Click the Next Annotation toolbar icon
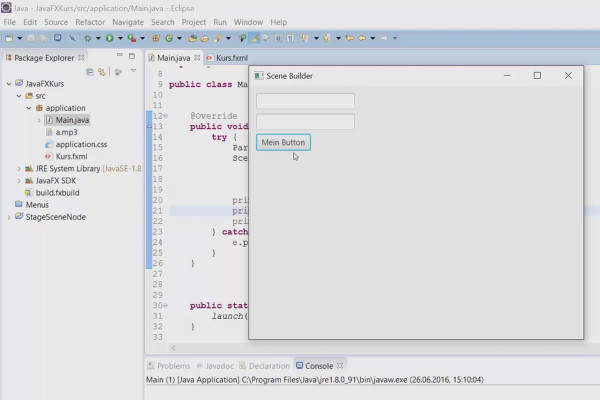The image size is (600, 400). [305, 38]
